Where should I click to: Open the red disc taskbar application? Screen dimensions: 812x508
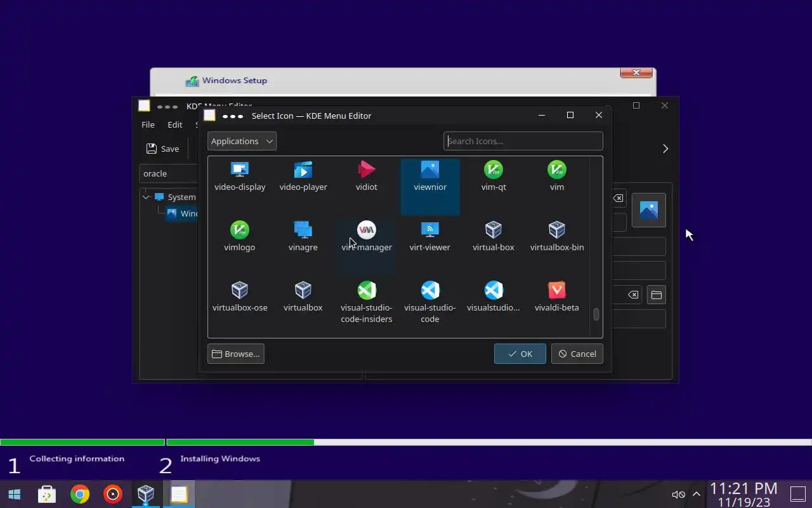[113, 494]
